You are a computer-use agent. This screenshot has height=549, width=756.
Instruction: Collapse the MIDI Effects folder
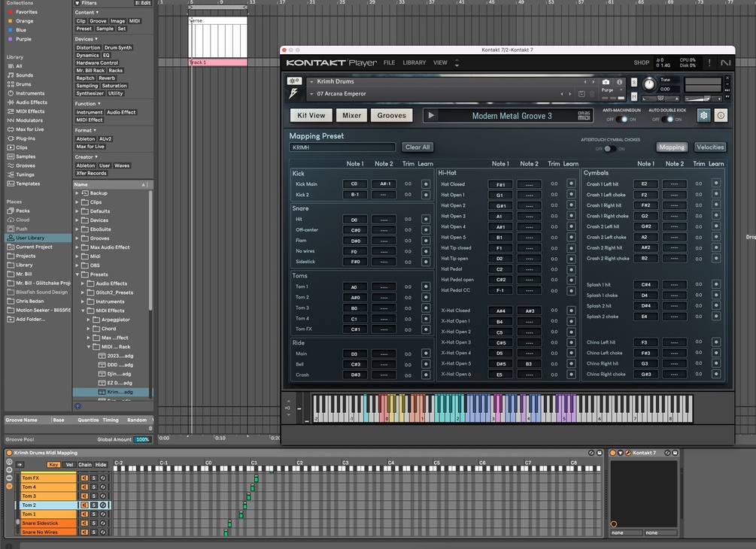[83, 311]
